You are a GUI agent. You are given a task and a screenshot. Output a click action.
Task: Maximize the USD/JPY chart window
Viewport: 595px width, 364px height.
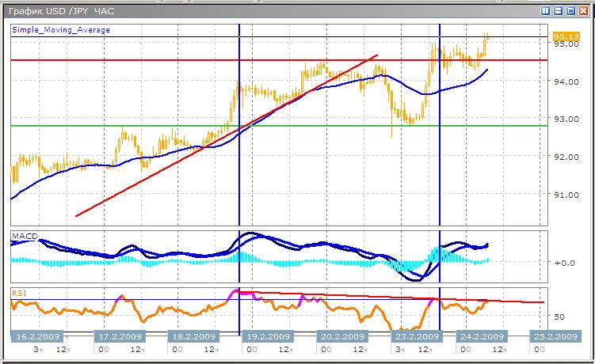(x=570, y=11)
